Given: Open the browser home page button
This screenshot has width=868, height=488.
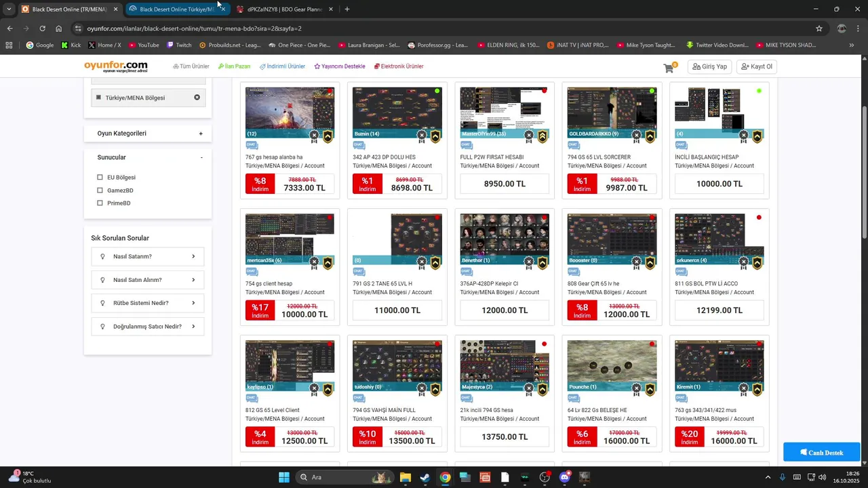Looking at the screenshot, I should pyautogui.click(x=59, y=28).
